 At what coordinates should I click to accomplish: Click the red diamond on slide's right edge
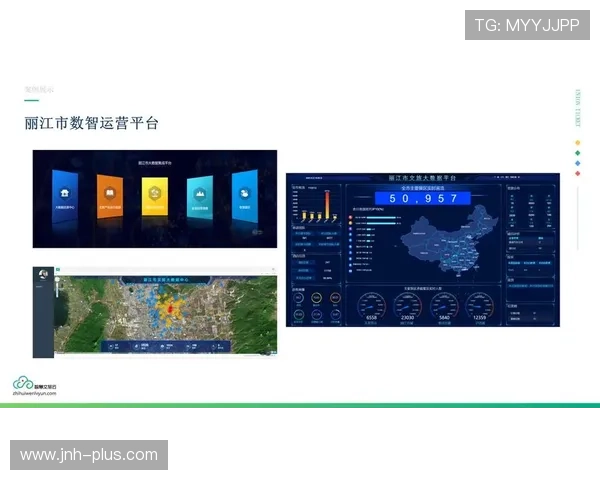point(578,173)
